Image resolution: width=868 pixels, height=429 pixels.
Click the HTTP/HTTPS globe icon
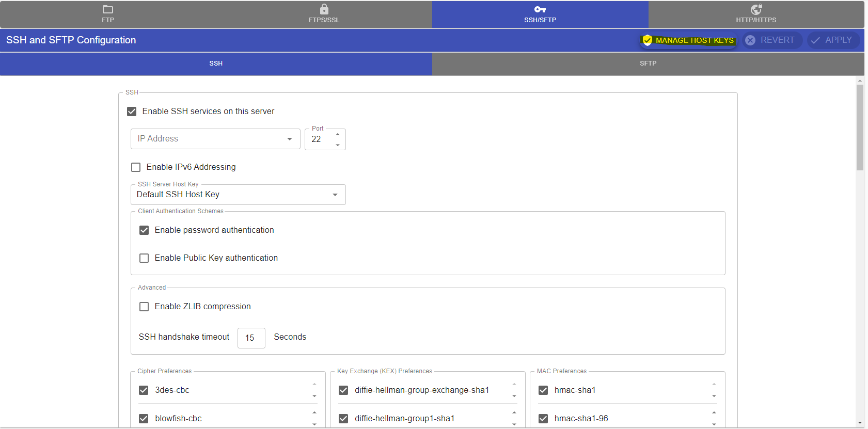coord(756,9)
